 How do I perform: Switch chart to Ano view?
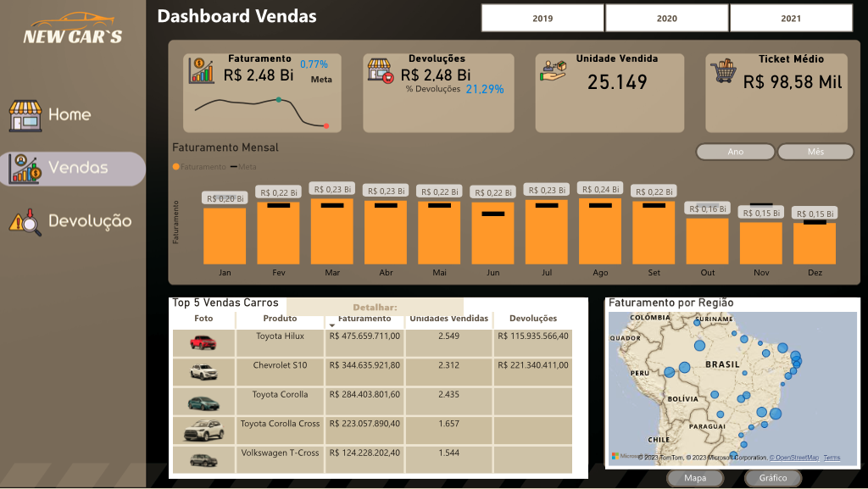[x=735, y=152]
